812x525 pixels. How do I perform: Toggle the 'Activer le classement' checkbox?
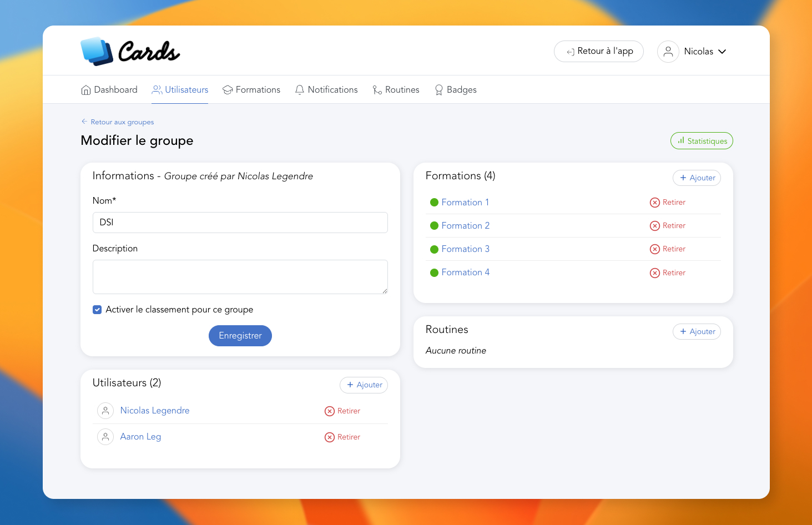97,310
